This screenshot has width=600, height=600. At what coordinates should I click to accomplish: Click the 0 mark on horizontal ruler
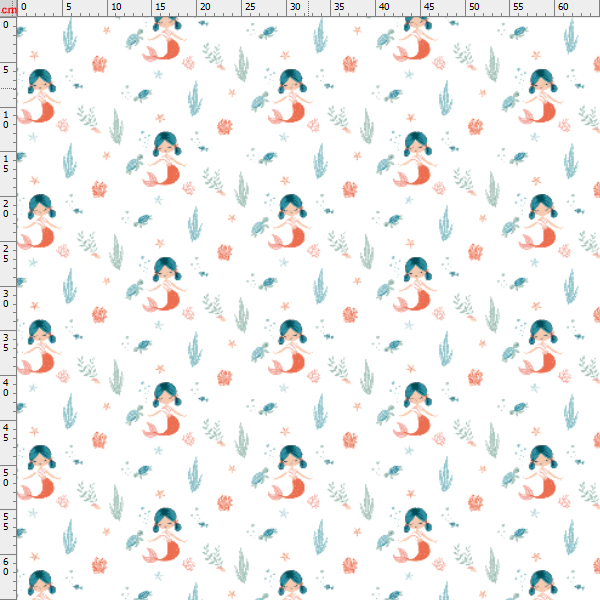(24, 7)
